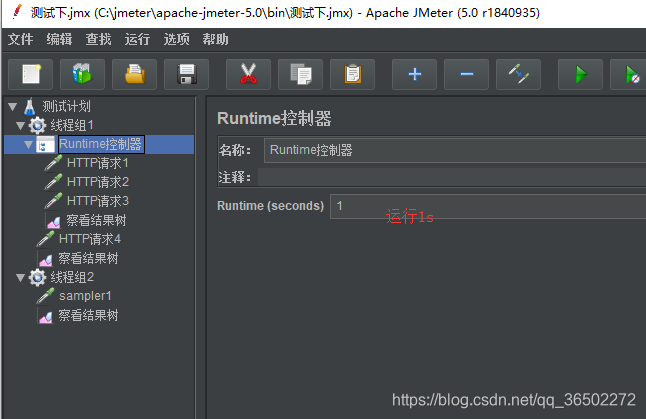Select HTTP请求3 in the tree
This screenshot has width=646, height=419.
click(x=98, y=201)
